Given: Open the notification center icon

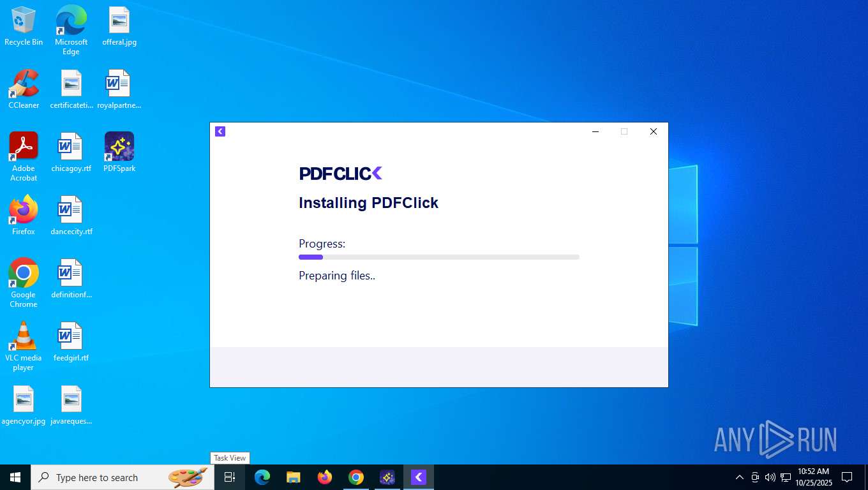Looking at the screenshot, I should coord(847,477).
